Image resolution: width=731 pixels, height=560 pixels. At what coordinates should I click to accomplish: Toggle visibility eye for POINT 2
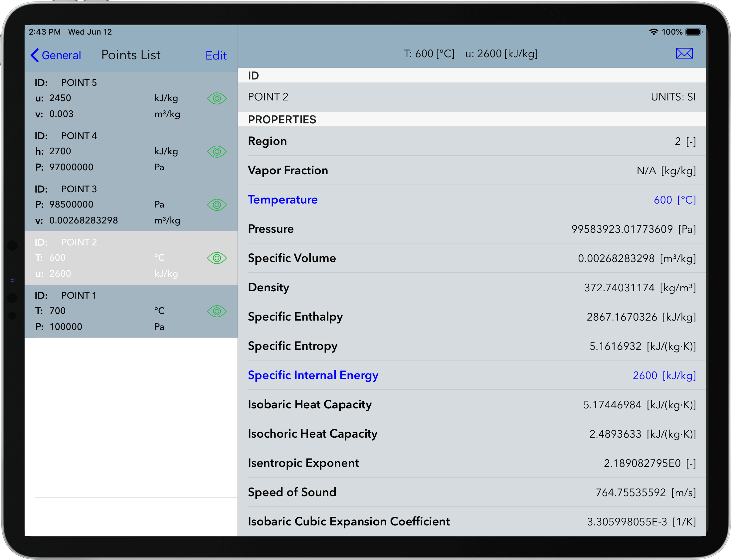pos(217,258)
